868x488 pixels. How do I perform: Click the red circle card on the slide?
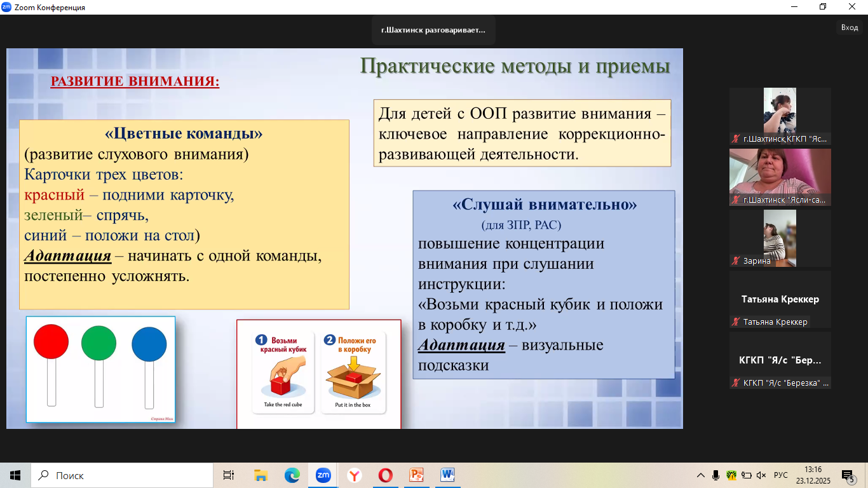[x=51, y=341]
